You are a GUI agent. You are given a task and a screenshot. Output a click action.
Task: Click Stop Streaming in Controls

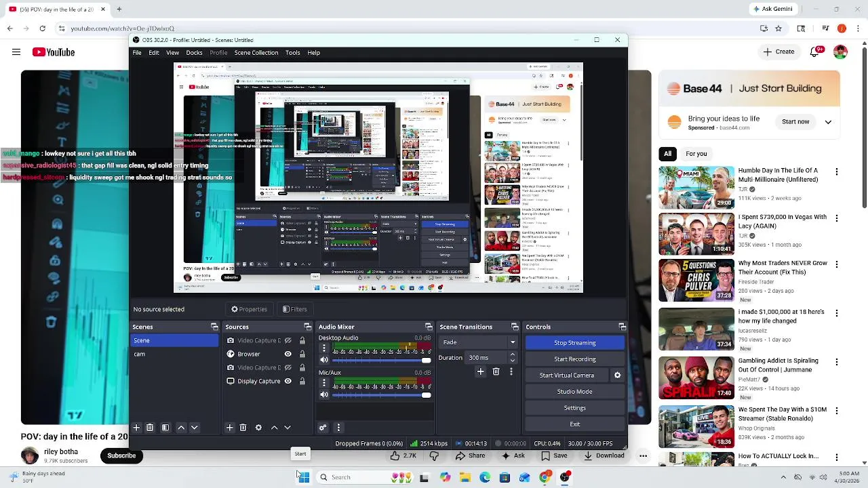575,343
